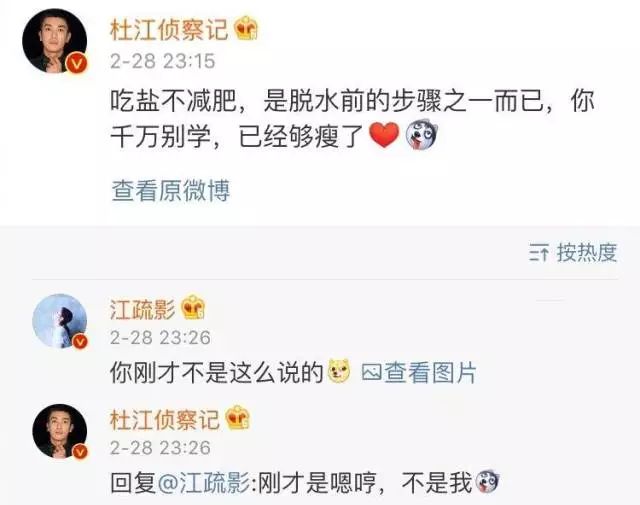
Task: Click the crown membership badge beside top 杜江侦察记
Action: pyautogui.click(x=246, y=28)
